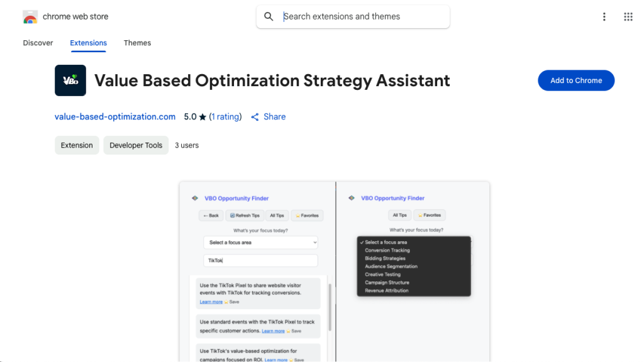Image resolution: width=644 pixels, height=362 pixels.
Task: Click the VBO Opportunity Finder diamond icon
Action: click(195, 198)
